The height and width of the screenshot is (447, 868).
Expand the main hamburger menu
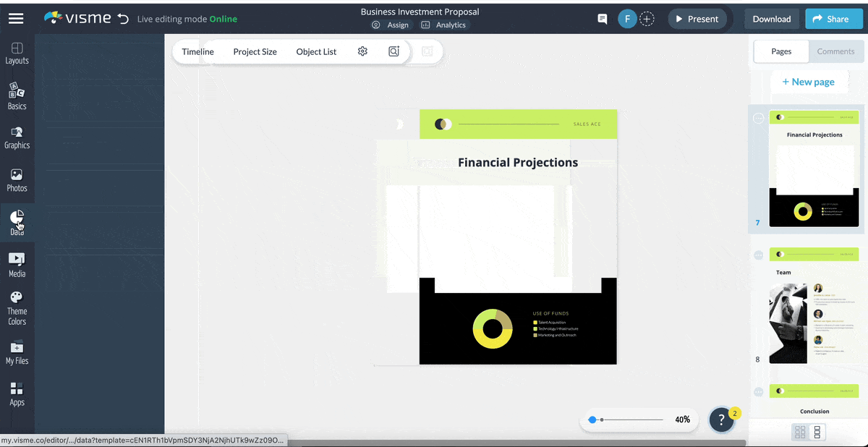pyautogui.click(x=16, y=18)
